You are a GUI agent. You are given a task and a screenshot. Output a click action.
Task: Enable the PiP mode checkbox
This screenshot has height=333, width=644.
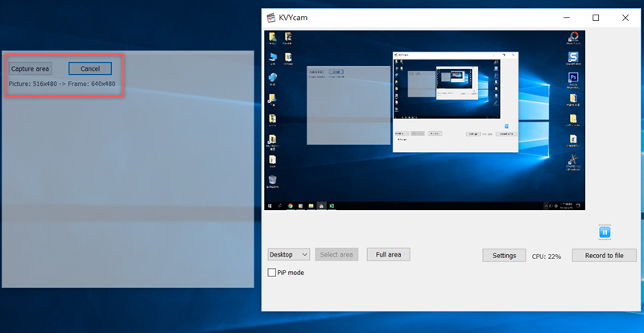[x=272, y=273]
